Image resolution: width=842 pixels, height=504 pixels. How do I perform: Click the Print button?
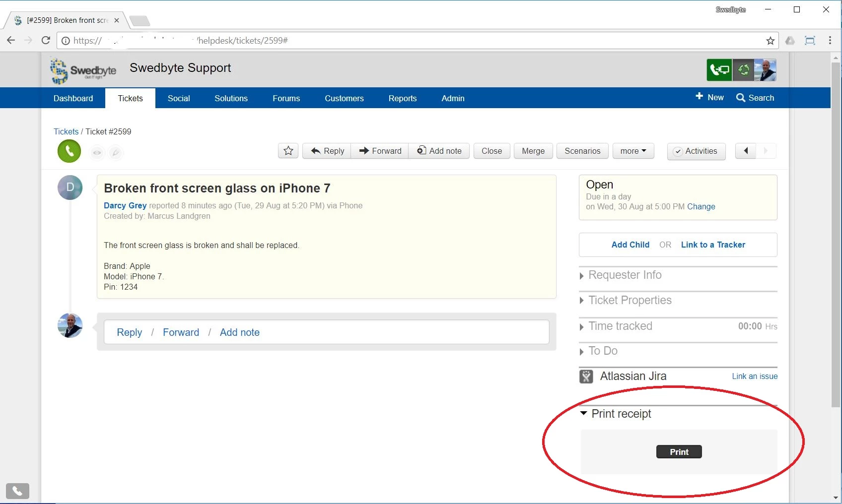[x=679, y=452]
